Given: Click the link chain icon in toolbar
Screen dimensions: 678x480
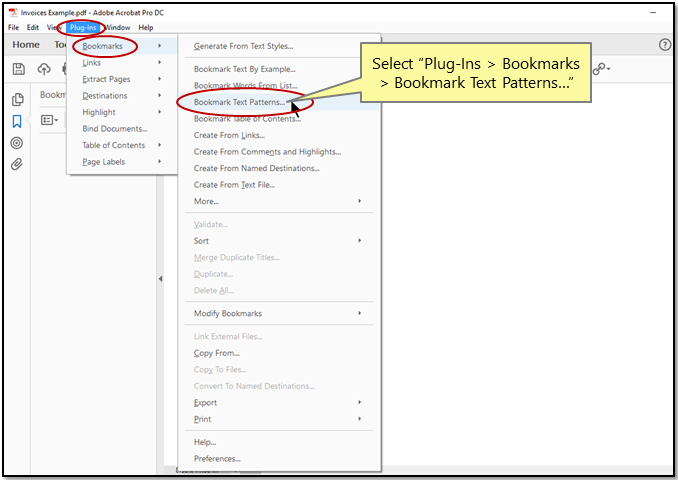Looking at the screenshot, I should [599, 69].
